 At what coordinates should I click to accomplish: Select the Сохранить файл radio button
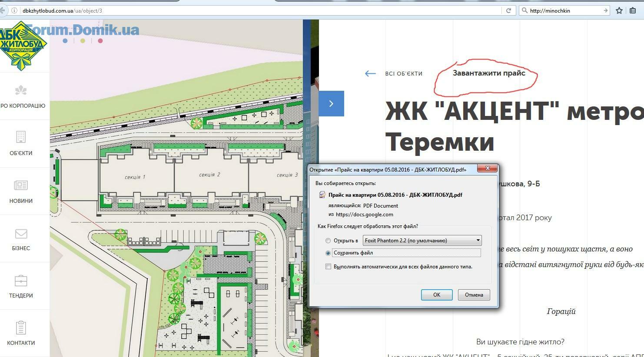[x=328, y=253]
